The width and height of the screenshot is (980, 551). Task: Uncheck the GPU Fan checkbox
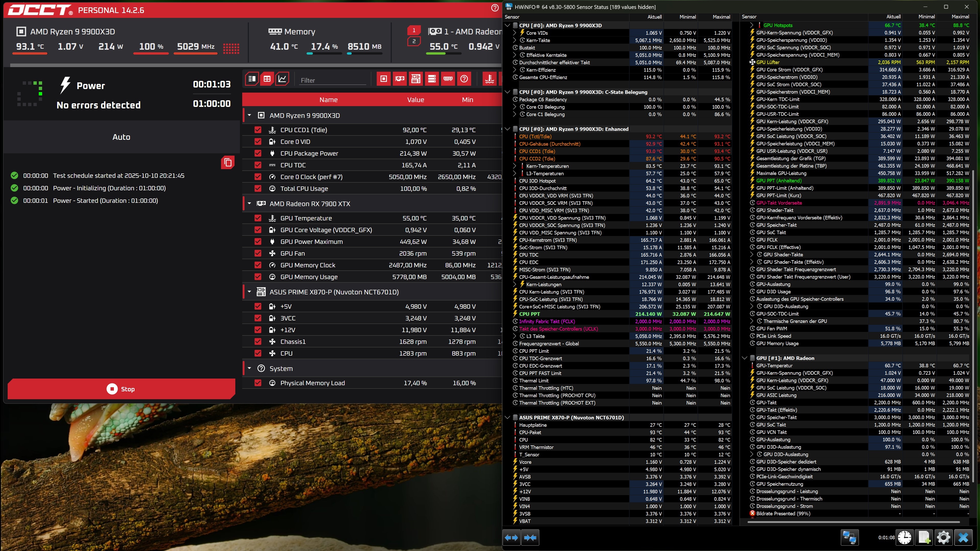(x=258, y=253)
